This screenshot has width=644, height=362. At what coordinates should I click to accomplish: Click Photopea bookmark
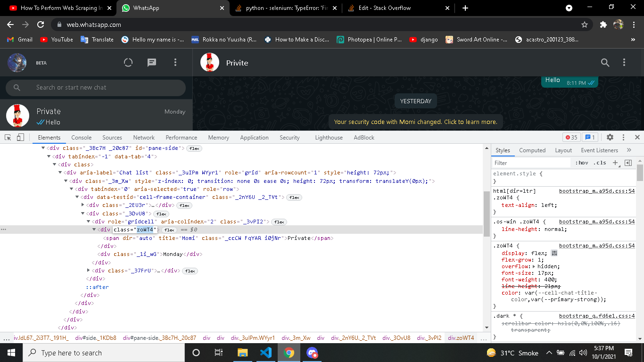369,40
